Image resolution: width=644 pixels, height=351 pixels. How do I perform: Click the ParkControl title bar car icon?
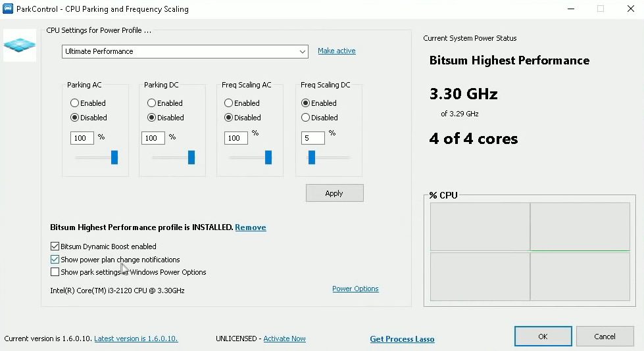click(8, 9)
